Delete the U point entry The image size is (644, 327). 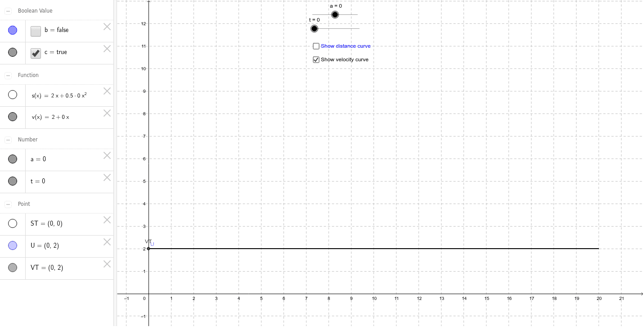tap(107, 242)
